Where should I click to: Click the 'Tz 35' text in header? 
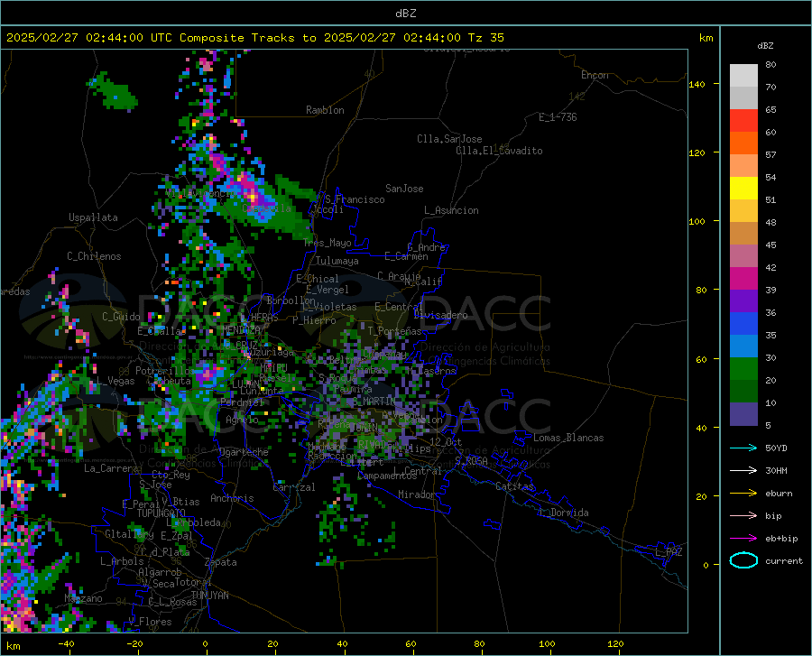point(485,38)
